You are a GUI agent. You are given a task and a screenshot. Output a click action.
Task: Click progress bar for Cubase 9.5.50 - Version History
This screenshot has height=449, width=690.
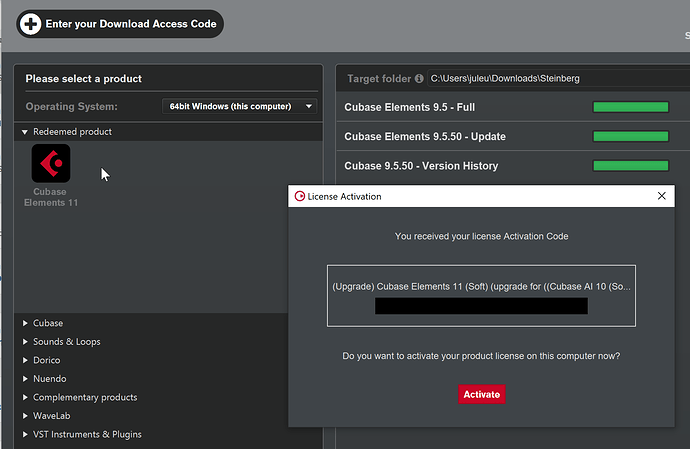coord(631,166)
